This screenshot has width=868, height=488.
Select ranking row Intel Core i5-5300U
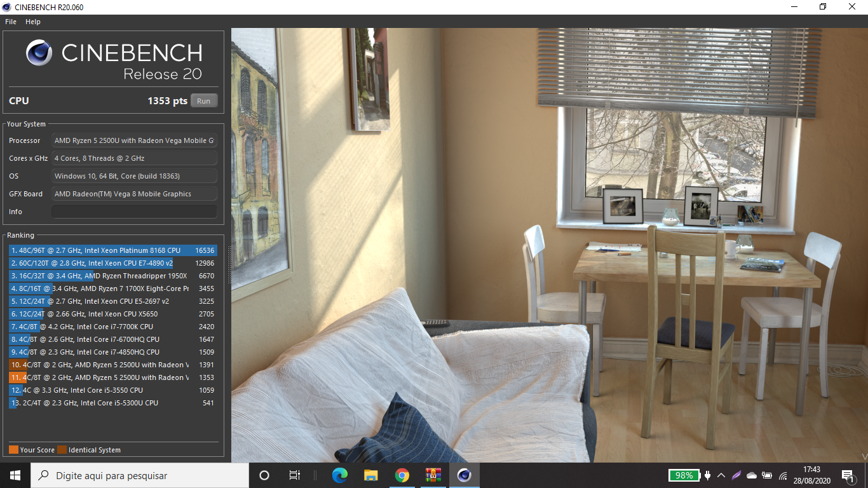pyautogui.click(x=113, y=403)
